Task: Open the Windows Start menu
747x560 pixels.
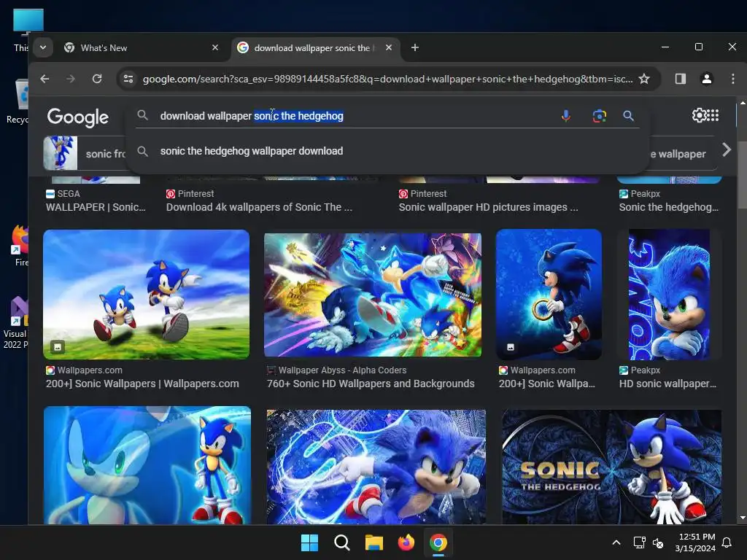Action: pos(309,542)
